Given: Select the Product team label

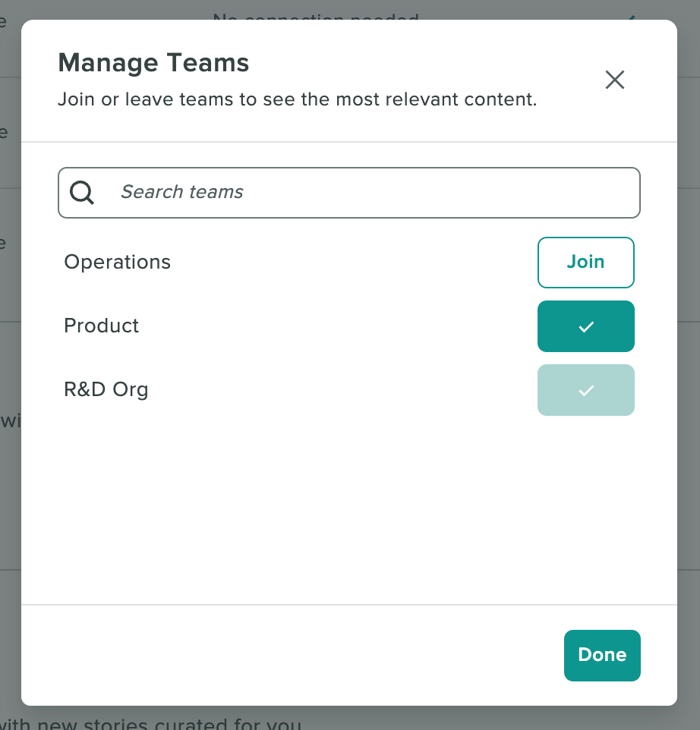Looking at the screenshot, I should tap(101, 326).
